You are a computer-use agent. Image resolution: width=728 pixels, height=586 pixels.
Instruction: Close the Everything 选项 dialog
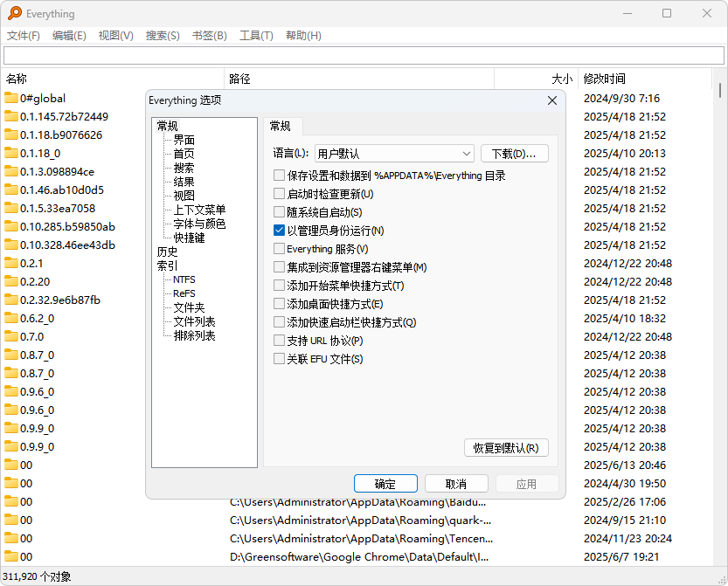coord(552,100)
